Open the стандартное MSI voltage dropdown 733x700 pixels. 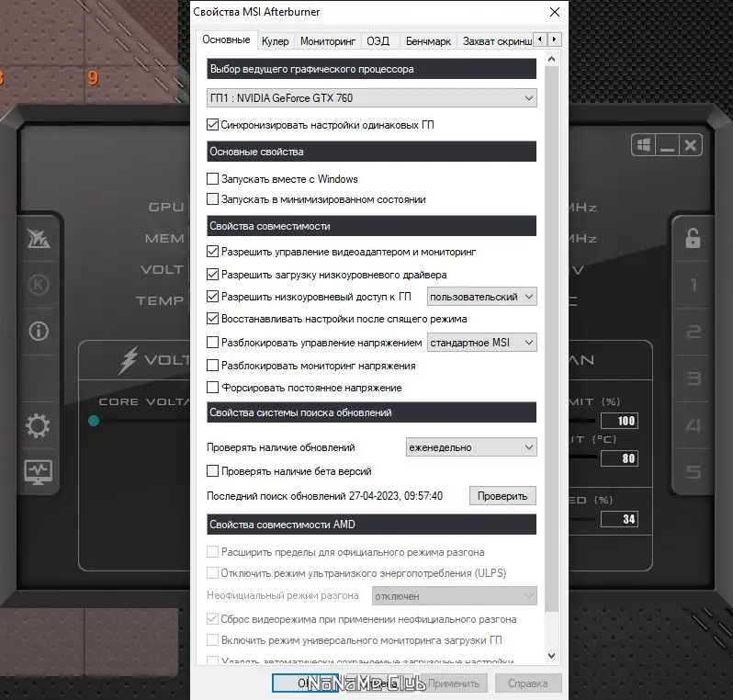[x=482, y=343]
